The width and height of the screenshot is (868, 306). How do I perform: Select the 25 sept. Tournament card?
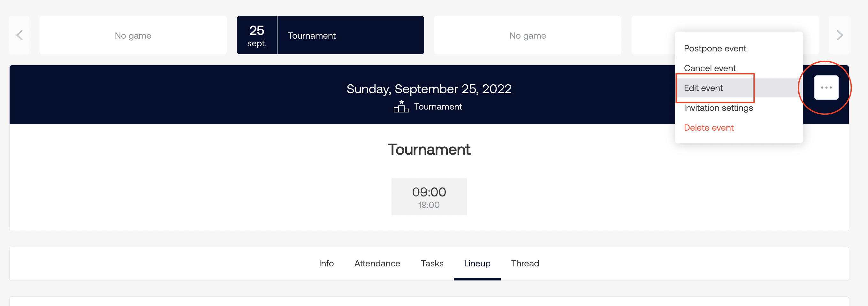[330, 35]
